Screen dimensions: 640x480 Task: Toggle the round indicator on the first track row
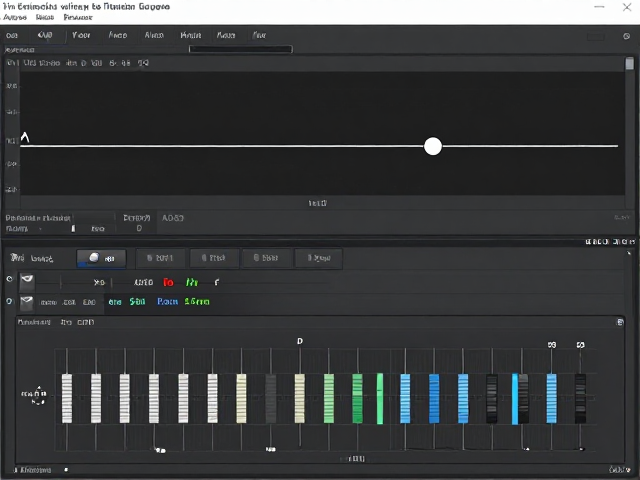(9, 279)
